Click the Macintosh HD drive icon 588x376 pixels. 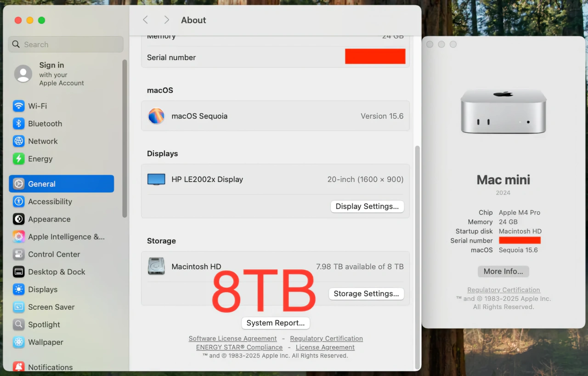click(x=156, y=266)
